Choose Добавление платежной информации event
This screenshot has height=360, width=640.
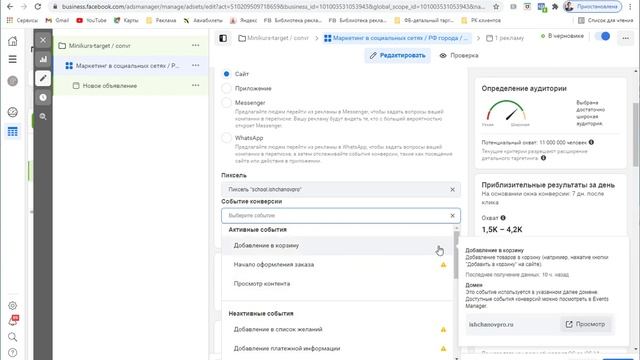[338, 349]
